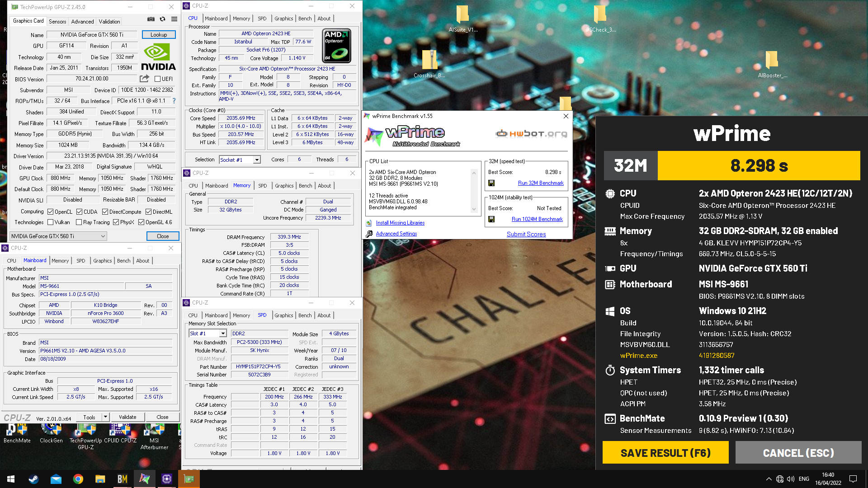The width and height of the screenshot is (868, 488).
Task: Click the Lookup button in GPU-Z
Action: point(159,34)
